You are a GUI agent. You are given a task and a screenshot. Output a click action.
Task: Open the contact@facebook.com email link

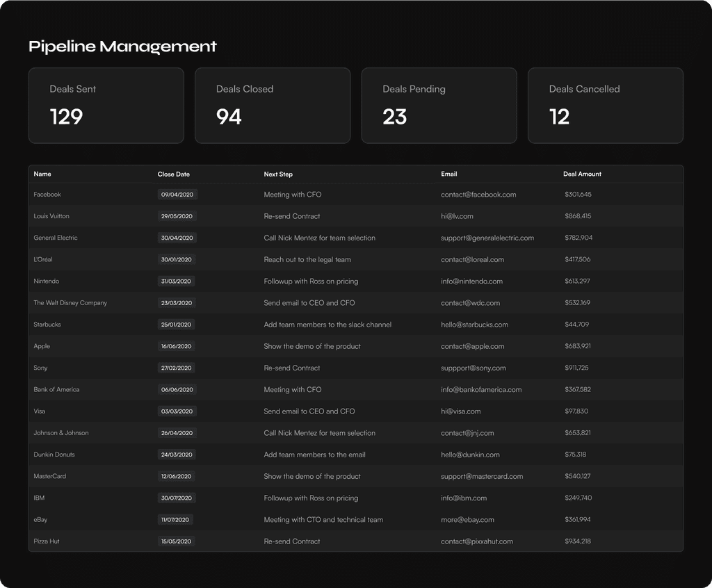pos(478,195)
